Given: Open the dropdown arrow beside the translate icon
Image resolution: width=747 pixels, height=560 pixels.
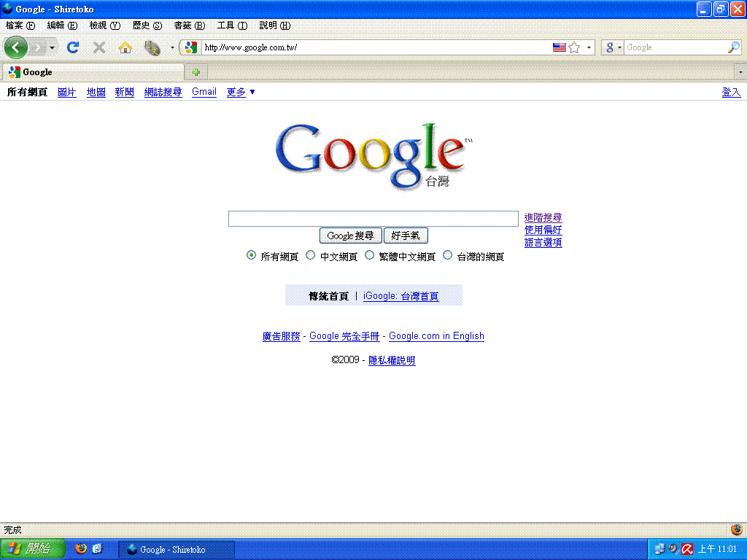Looking at the screenshot, I should [172, 47].
